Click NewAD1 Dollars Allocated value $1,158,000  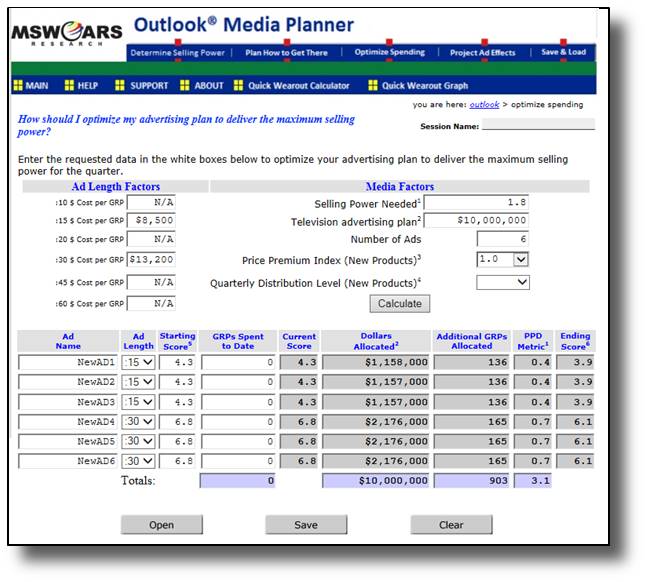coord(376,362)
